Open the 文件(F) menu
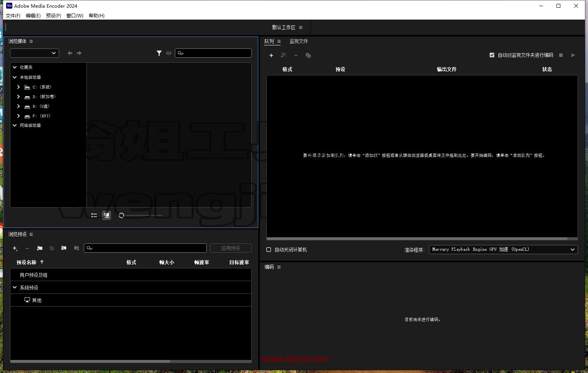588x373 pixels. point(13,16)
